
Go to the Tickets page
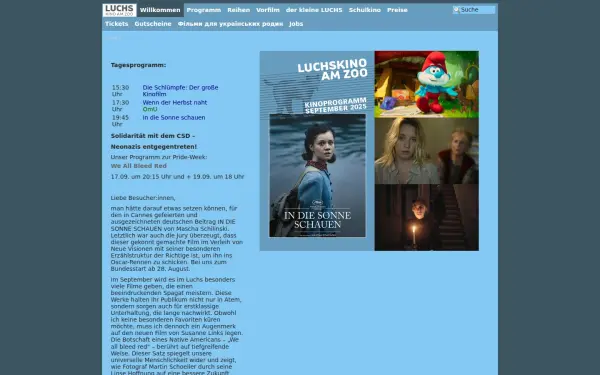point(117,24)
